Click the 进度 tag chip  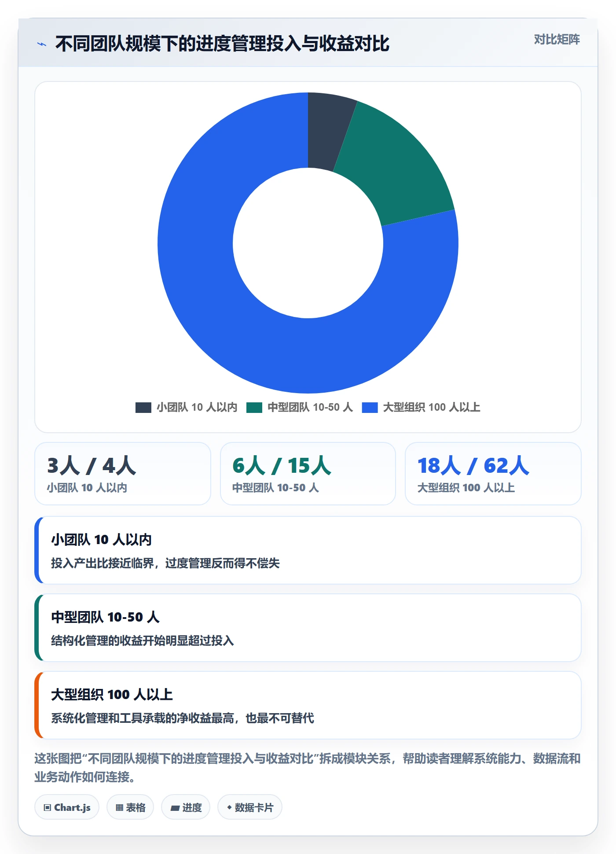tap(186, 807)
